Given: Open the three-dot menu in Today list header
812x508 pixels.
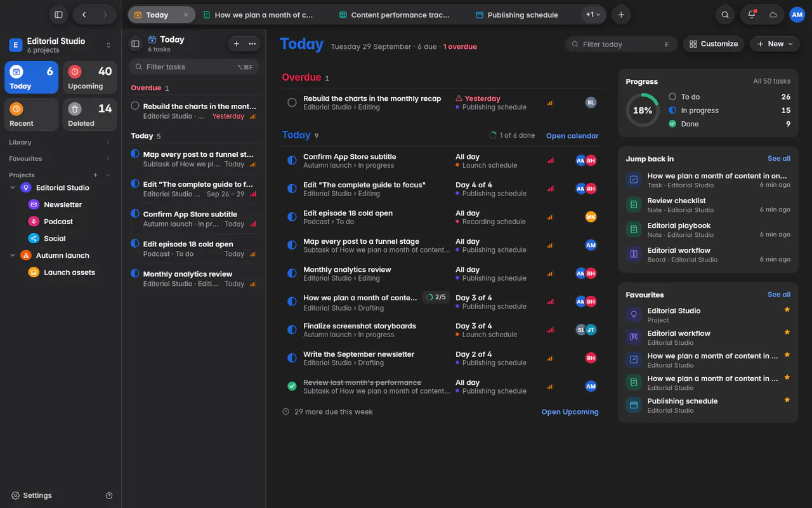Looking at the screenshot, I should [252, 44].
